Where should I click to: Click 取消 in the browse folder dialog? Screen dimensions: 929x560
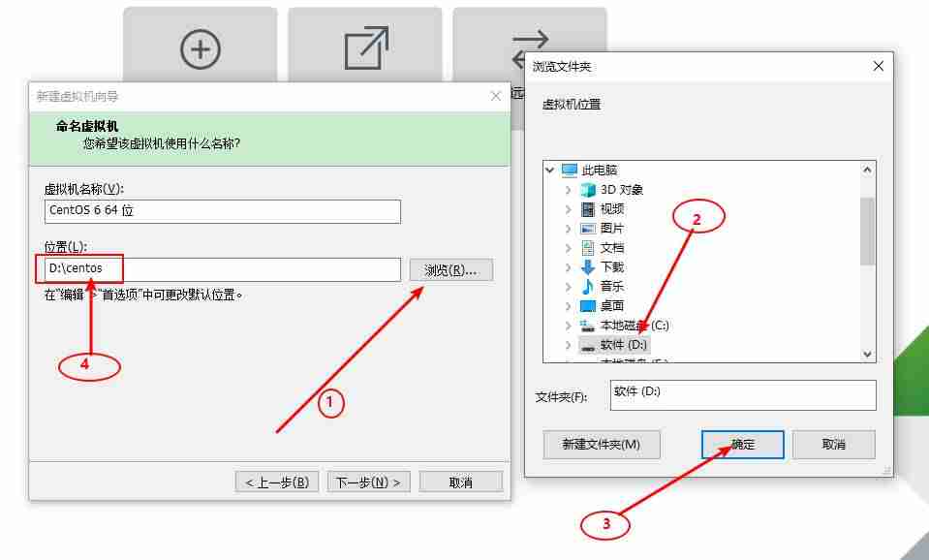click(x=834, y=445)
